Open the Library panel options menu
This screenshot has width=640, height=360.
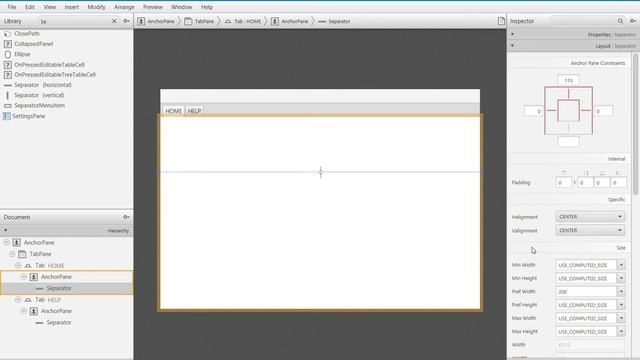(127, 21)
